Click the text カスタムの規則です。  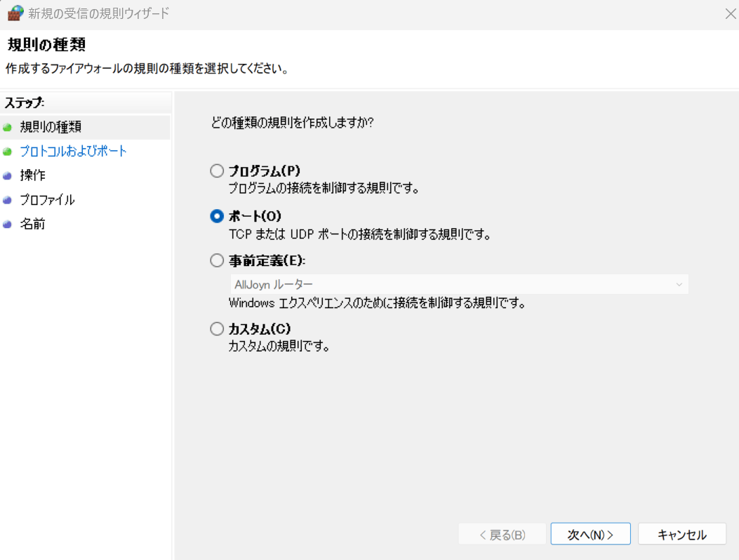(279, 347)
